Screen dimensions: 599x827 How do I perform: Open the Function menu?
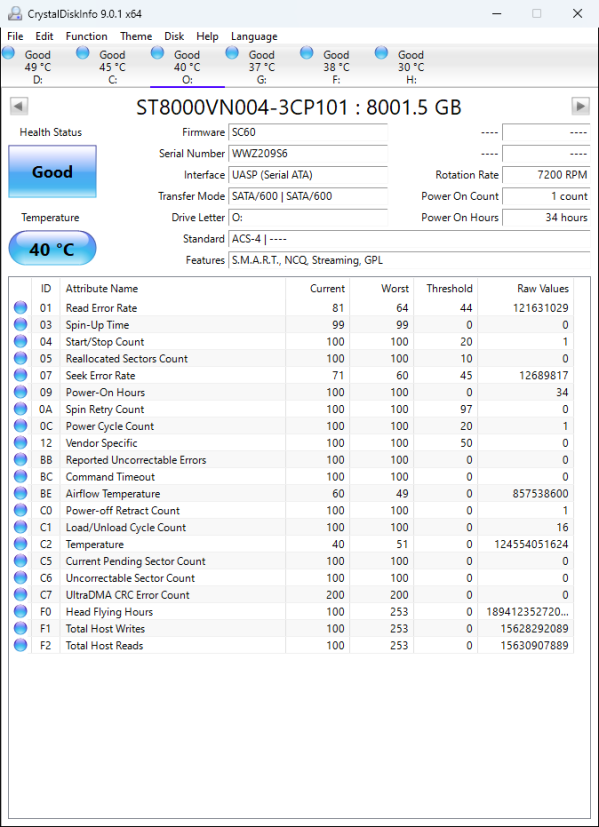[86, 36]
